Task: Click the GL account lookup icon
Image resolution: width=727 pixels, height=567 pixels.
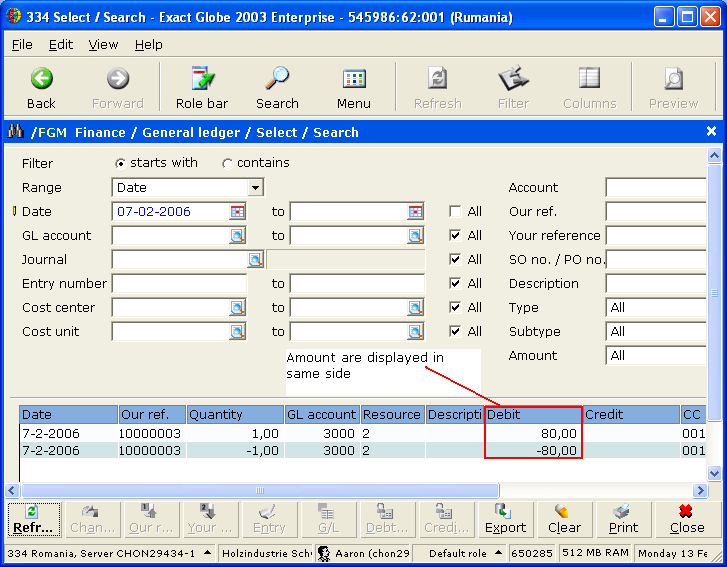Action: (x=237, y=236)
